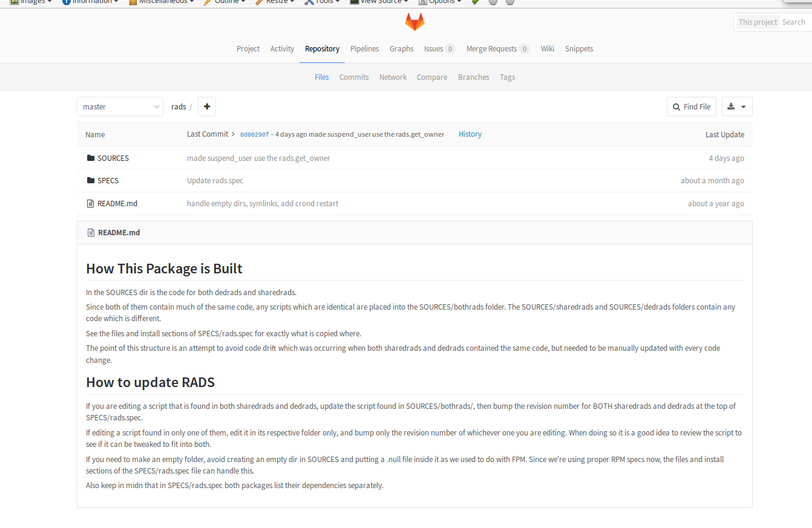Open the Wiki tab
Viewport: 812px width, 528px height.
point(547,49)
